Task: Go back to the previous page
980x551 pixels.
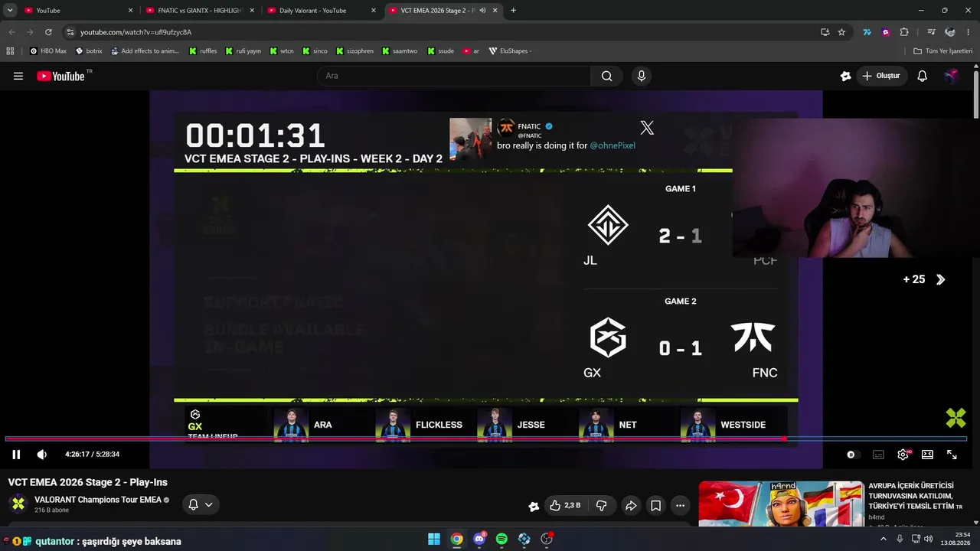Action: tap(11, 32)
